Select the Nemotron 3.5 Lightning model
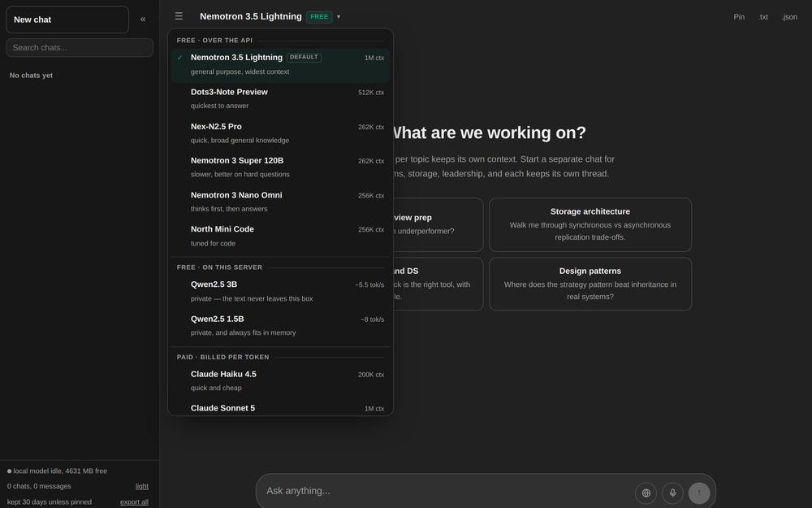Screen dimensions: 812x508 (x=281, y=65)
